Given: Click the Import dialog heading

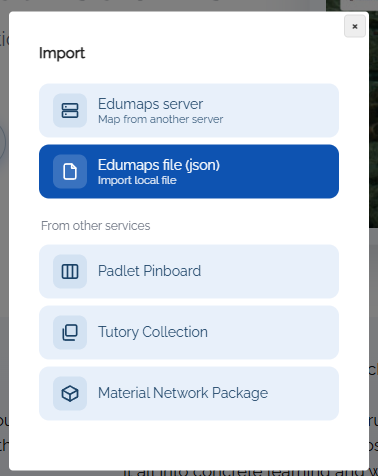Looking at the screenshot, I should [x=62, y=53].
